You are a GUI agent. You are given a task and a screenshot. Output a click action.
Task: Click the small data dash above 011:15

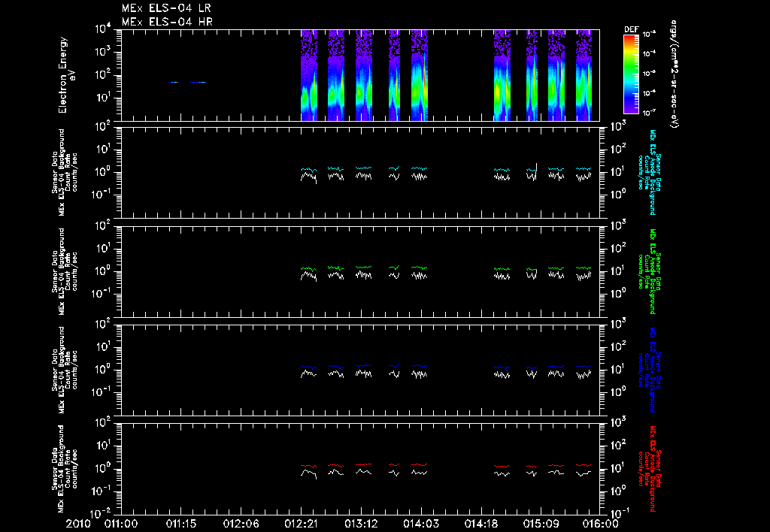(174, 82)
